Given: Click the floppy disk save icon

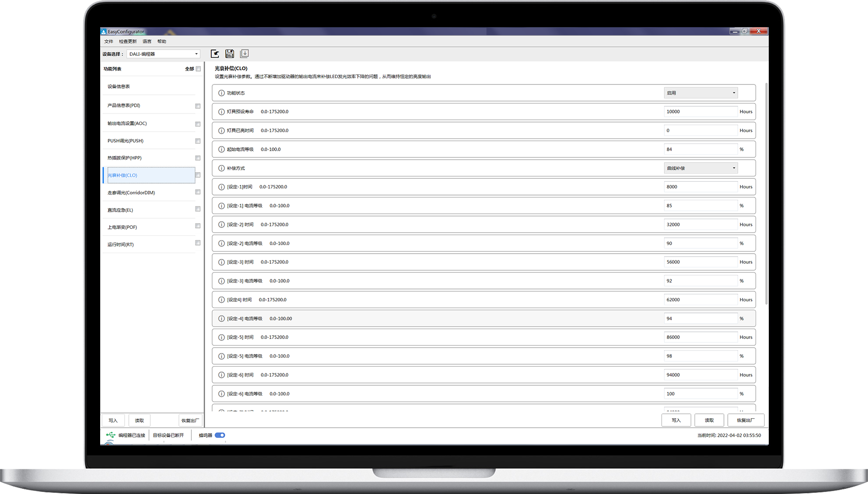Looking at the screenshot, I should click(230, 54).
